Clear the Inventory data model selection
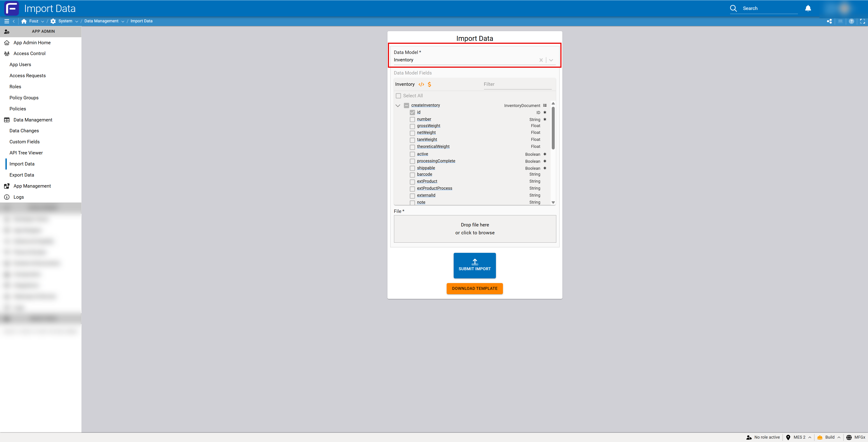 point(541,60)
